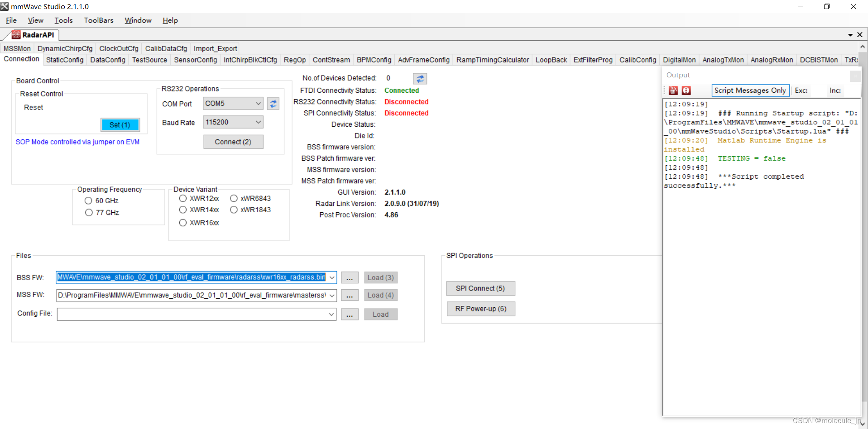Viewport: 868px width, 429px height.
Task: Switch to the DigitalMon tab
Action: [679, 60]
